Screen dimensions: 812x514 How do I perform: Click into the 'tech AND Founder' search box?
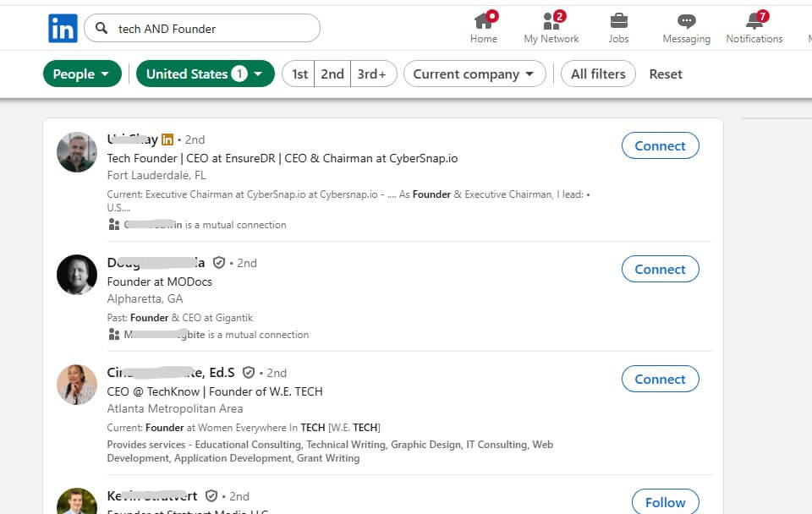(x=202, y=28)
